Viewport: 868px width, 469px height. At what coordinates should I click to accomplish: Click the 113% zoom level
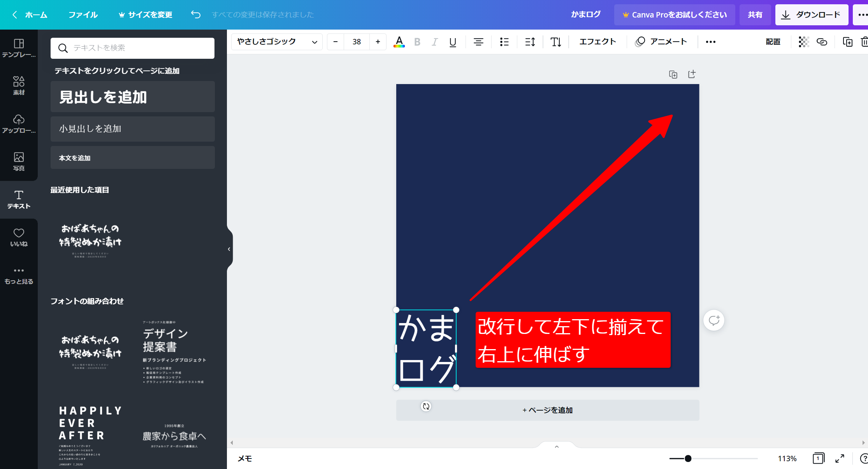tap(787, 458)
